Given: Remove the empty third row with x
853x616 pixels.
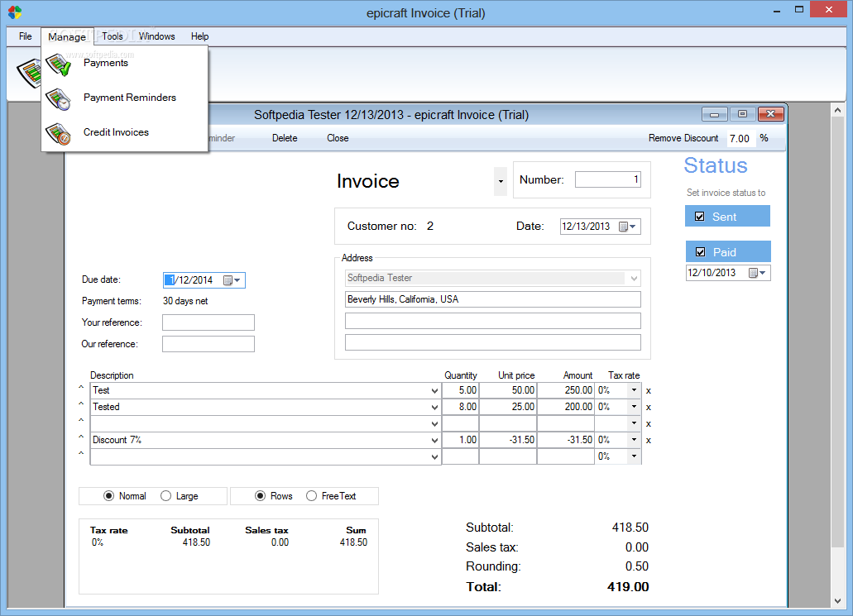Looking at the screenshot, I should click(x=649, y=424).
